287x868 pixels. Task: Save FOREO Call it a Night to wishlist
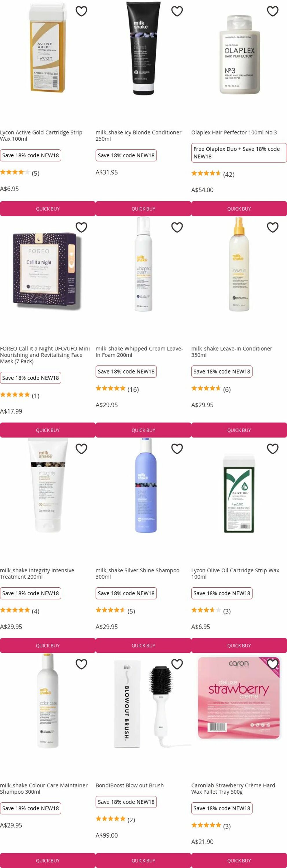coord(81,227)
